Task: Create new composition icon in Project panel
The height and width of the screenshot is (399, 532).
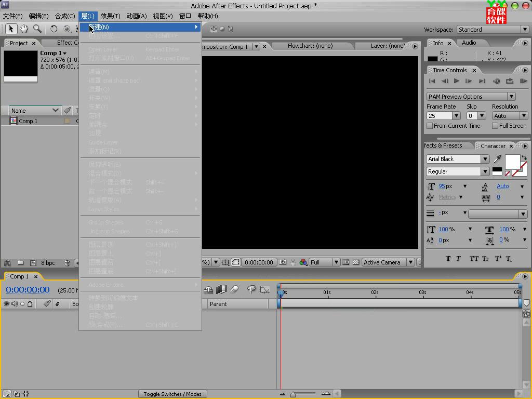Action: coord(33,262)
